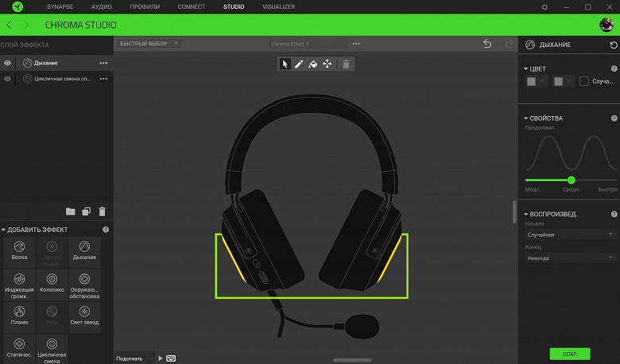Open help for СВОЙСТВА section
This screenshot has width=620, height=364.
point(614,118)
